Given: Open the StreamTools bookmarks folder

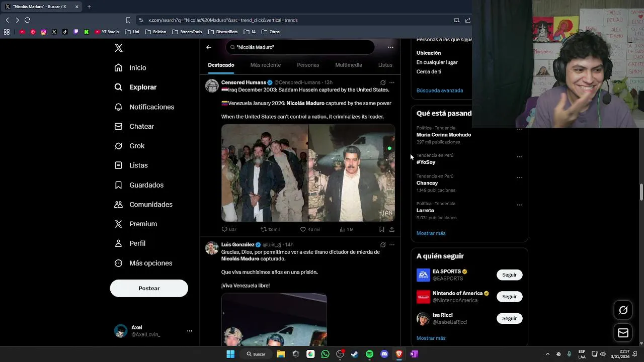Looking at the screenshot, I should pos(187,32).
